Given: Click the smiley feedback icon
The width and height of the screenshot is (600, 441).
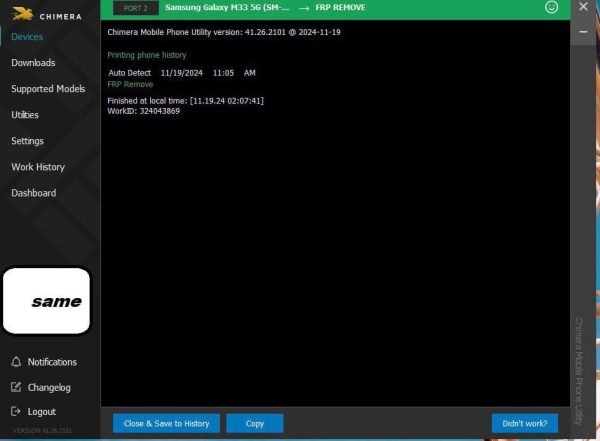Looking at the screenshot, I should [x=551, y=7].
